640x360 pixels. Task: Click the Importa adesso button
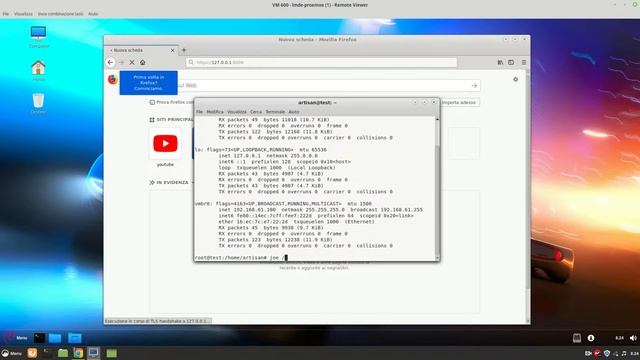click(459, 102)
